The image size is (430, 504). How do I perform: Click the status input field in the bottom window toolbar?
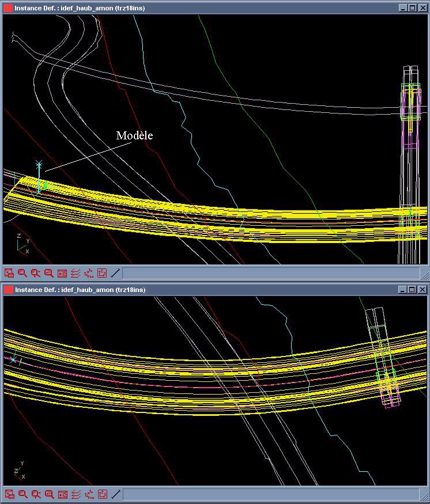coord(271,494)
